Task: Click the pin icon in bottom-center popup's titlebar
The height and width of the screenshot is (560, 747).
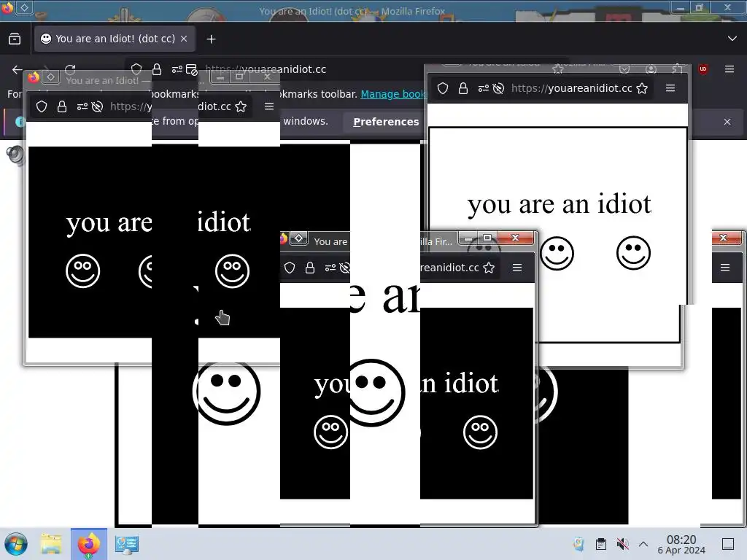Action: coord(298,238)
